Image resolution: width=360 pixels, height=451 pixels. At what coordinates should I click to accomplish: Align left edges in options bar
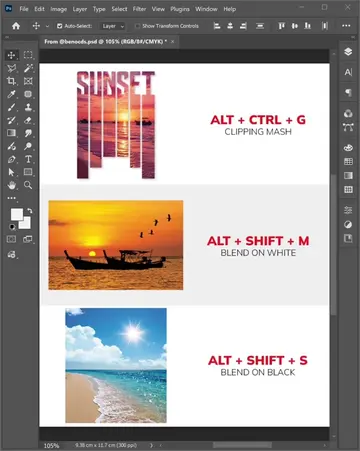(217, 26)
